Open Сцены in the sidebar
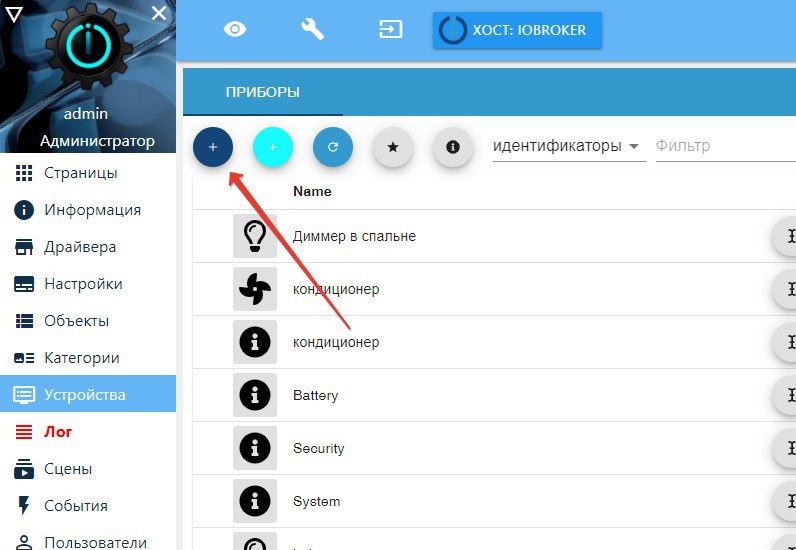The height and width of the screenshot is (550, 796). (x=88, y=469)
